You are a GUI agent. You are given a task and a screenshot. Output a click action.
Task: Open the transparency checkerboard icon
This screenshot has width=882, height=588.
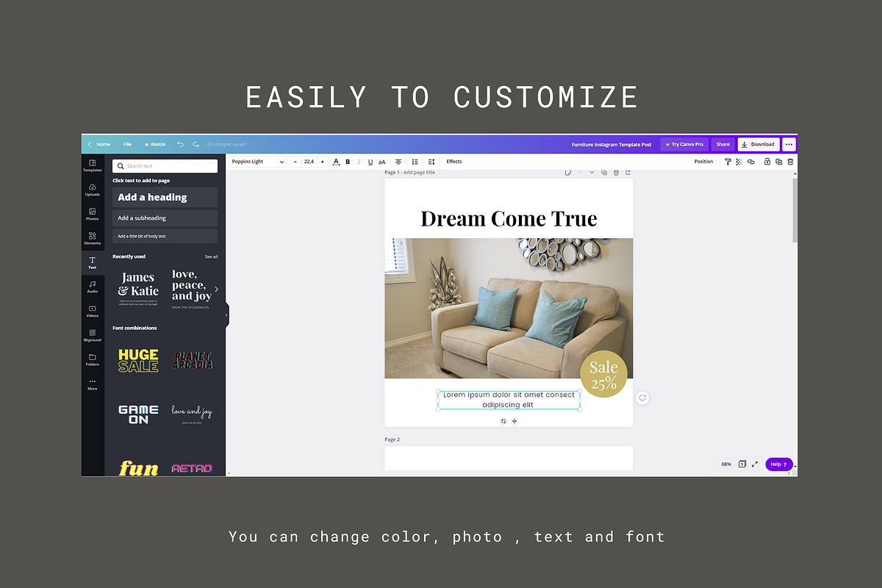(739, 162)
